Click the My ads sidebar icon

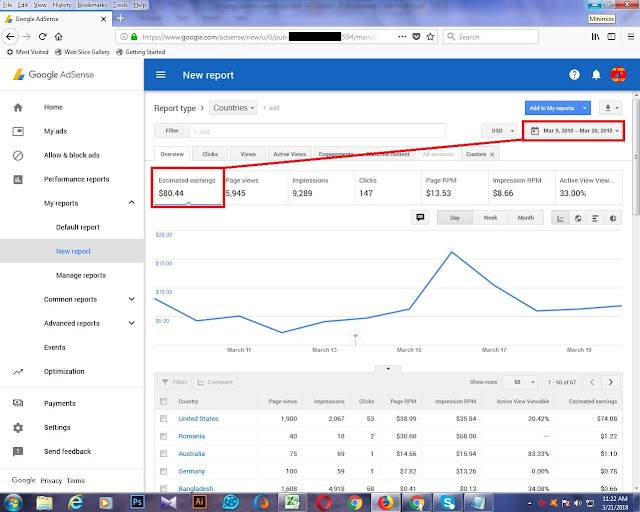[x=18, y=131]
